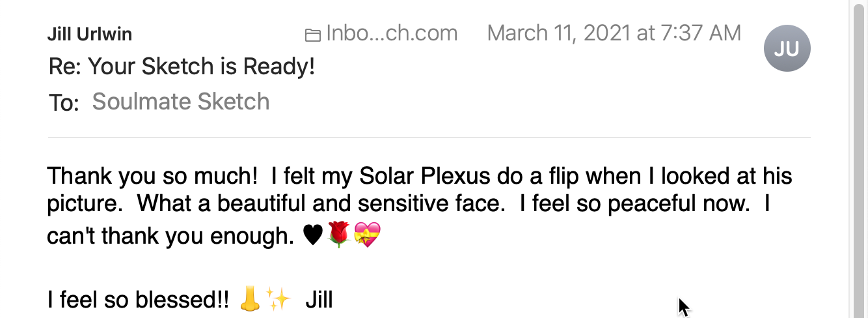This screenshot has width=868, height=318.
Task: Click the text I feel so blessed!!
Action: pos(139,300)
